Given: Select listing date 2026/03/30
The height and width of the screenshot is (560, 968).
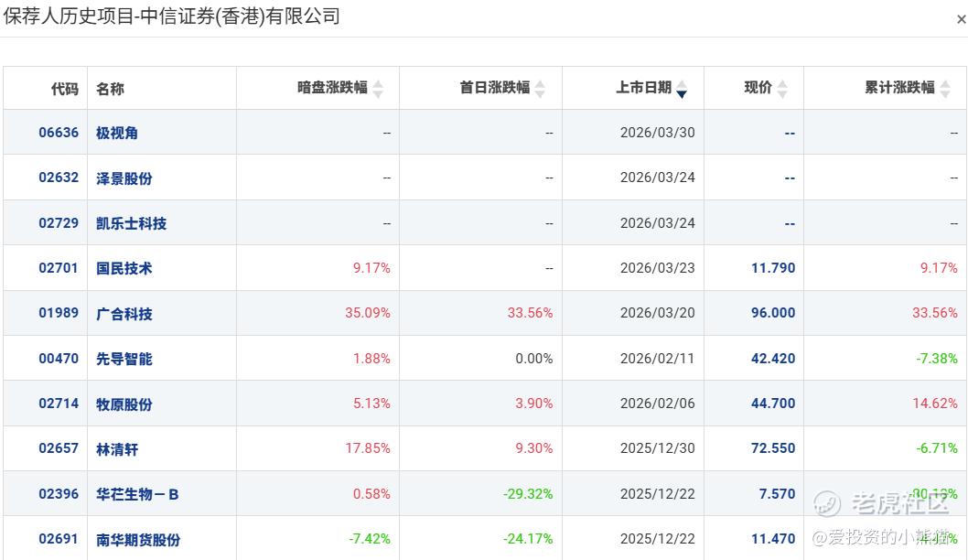Looking at the screenshot, I should (x=658, y=133).
